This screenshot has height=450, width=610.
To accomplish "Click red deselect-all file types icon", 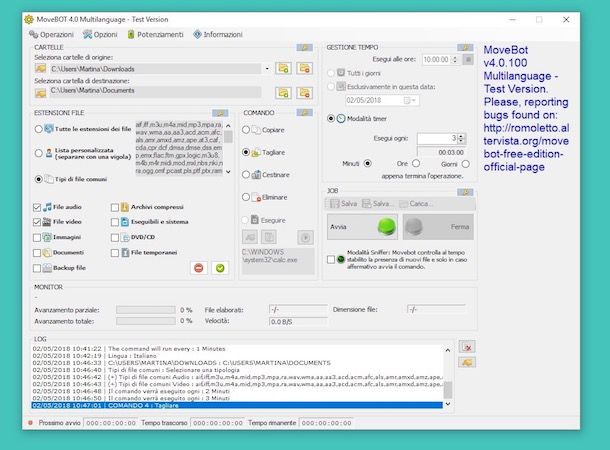I will click(x=199, y=268).
